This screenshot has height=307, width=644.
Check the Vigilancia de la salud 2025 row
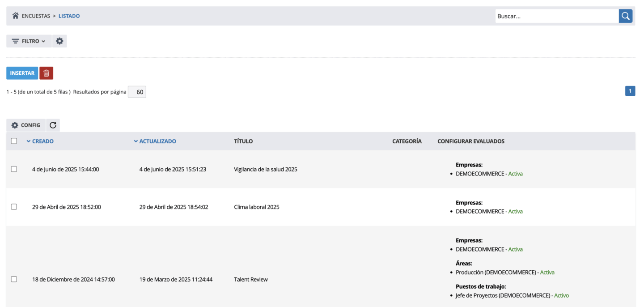click(14, 169)
